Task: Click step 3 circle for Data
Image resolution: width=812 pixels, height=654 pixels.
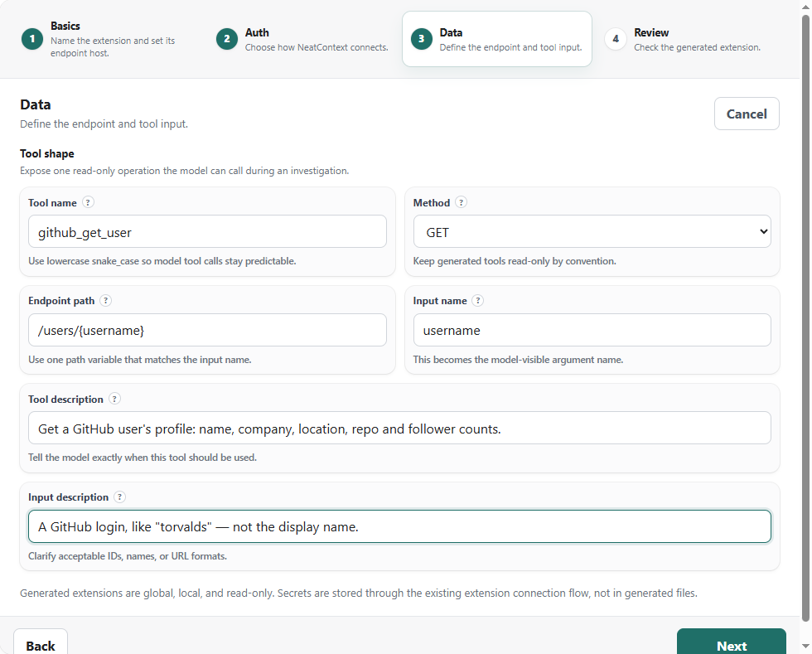Action: pos(422,39)
